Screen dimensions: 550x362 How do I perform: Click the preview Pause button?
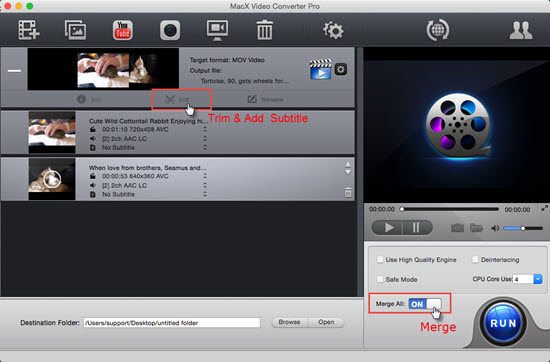[x=417, y=228]
